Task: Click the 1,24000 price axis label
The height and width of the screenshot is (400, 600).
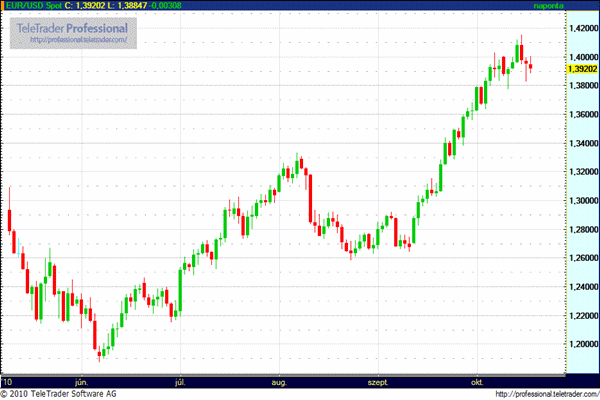Action: pyautogui.click(x=582, y=287)
